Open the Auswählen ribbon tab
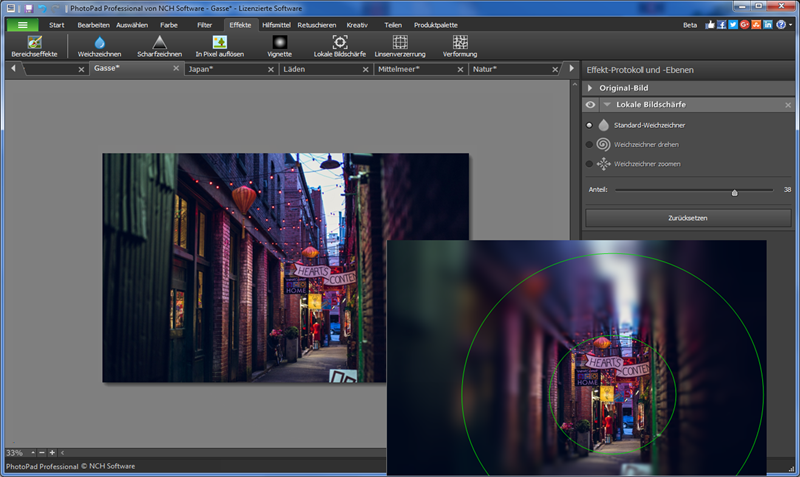 coord(132,24)
